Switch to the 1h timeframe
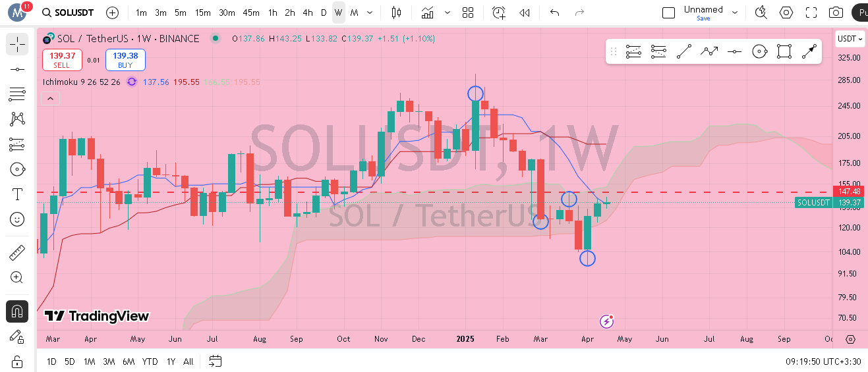 pos(273,13)
